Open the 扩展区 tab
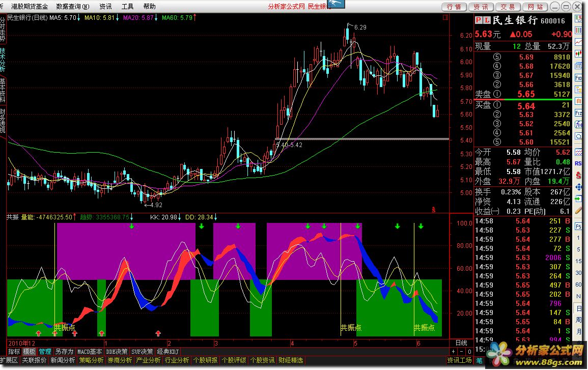 coord(9,360)
